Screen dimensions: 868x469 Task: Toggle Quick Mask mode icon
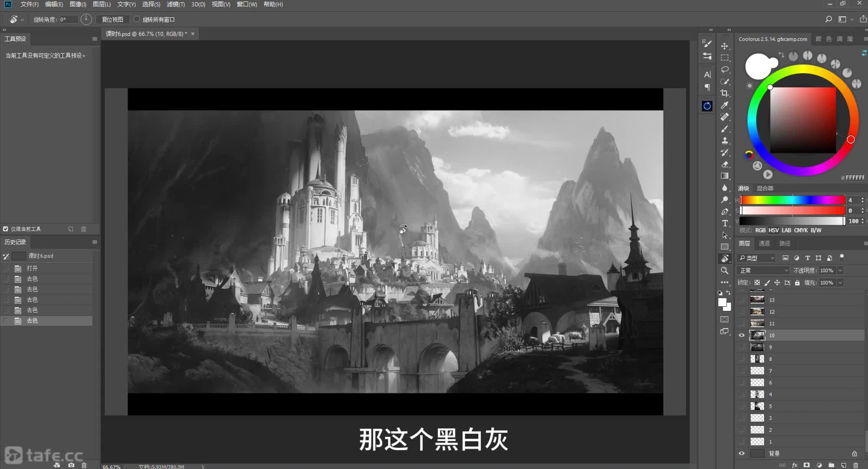tap(724, 319)
